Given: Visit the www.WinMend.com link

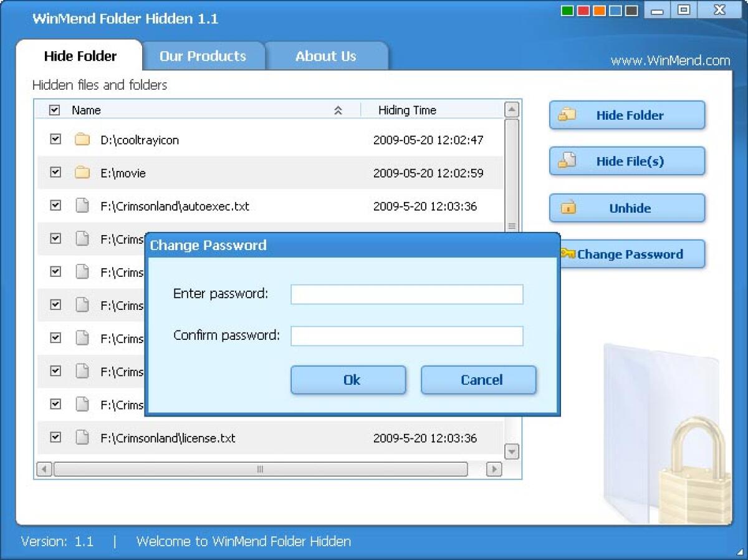Looking at the screenshot, I should [670, 60].
